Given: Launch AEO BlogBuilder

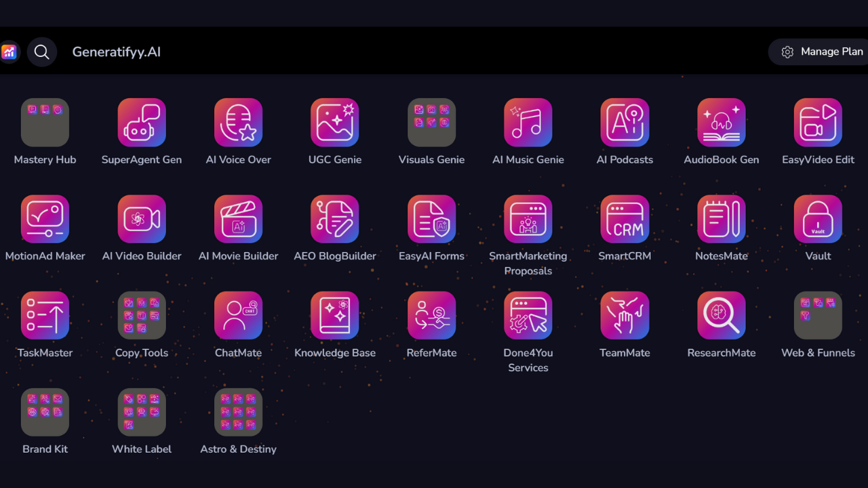Looking at the screenshot, I should (x=335, y=219).
